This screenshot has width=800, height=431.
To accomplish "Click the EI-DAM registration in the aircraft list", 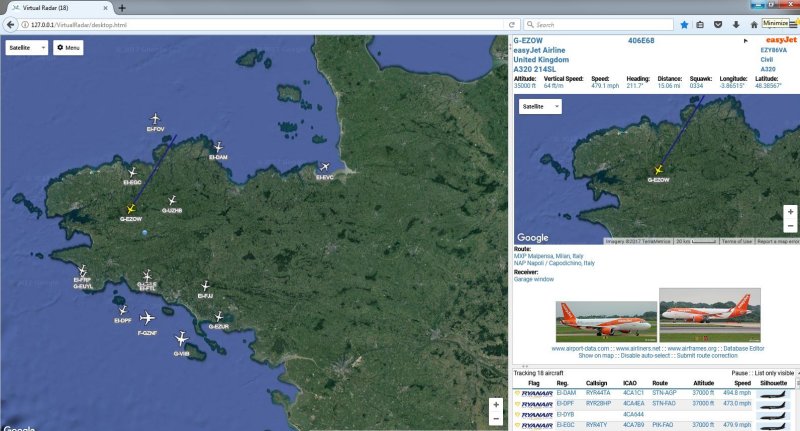I will (566, 393).
